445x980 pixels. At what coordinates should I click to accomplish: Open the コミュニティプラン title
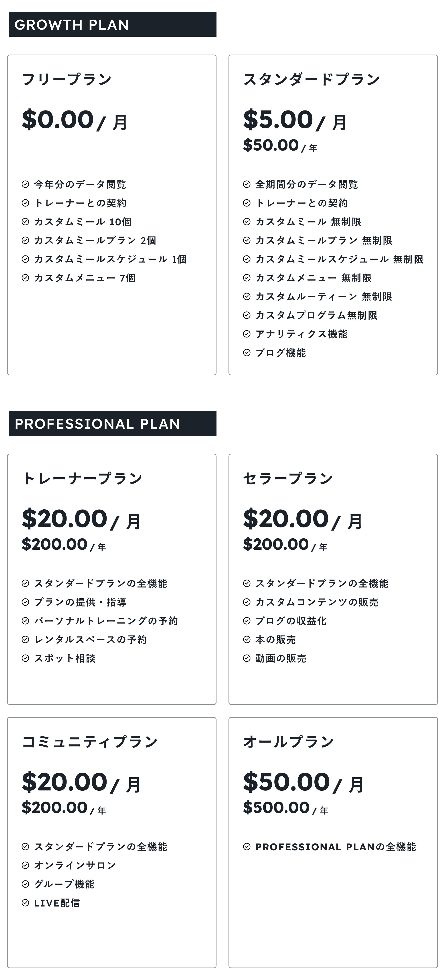coord(90,741)
